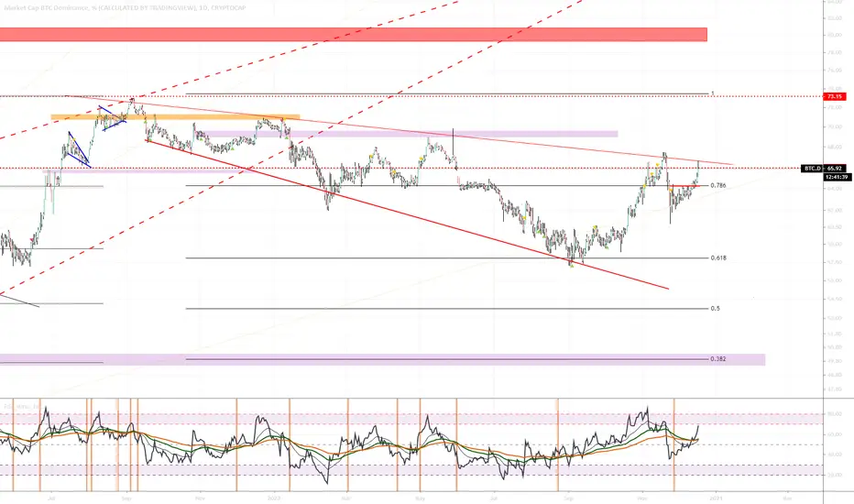Select the 0.382 Fibonacci level label
Viewport: 854px width, 504px height.
717,359
